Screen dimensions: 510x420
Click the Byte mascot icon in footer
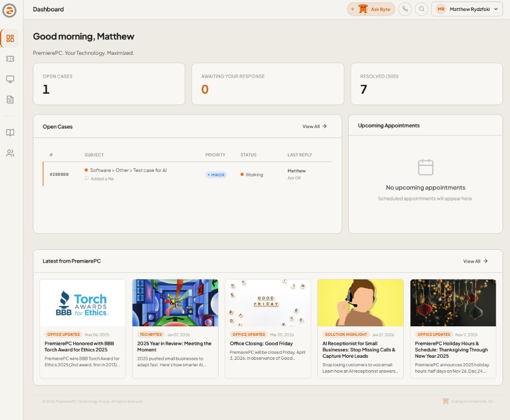pos(446,401)
